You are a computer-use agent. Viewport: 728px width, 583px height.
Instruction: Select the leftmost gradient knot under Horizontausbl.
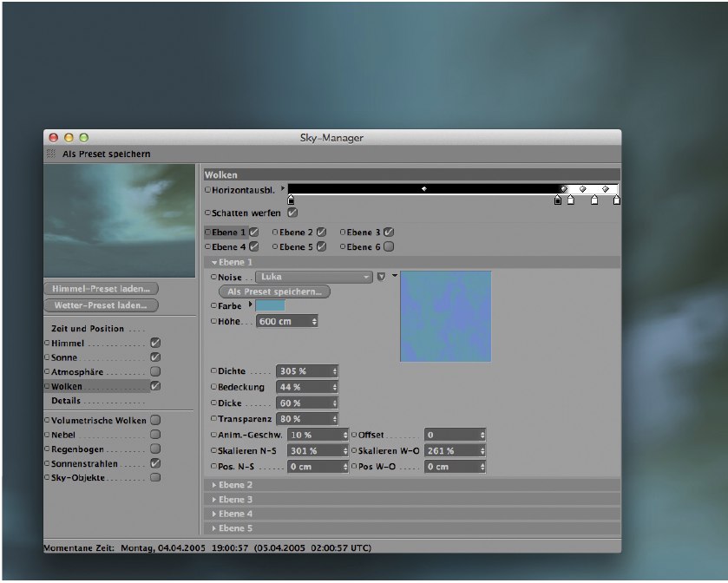pyautogui.click(x=291, y=200)
